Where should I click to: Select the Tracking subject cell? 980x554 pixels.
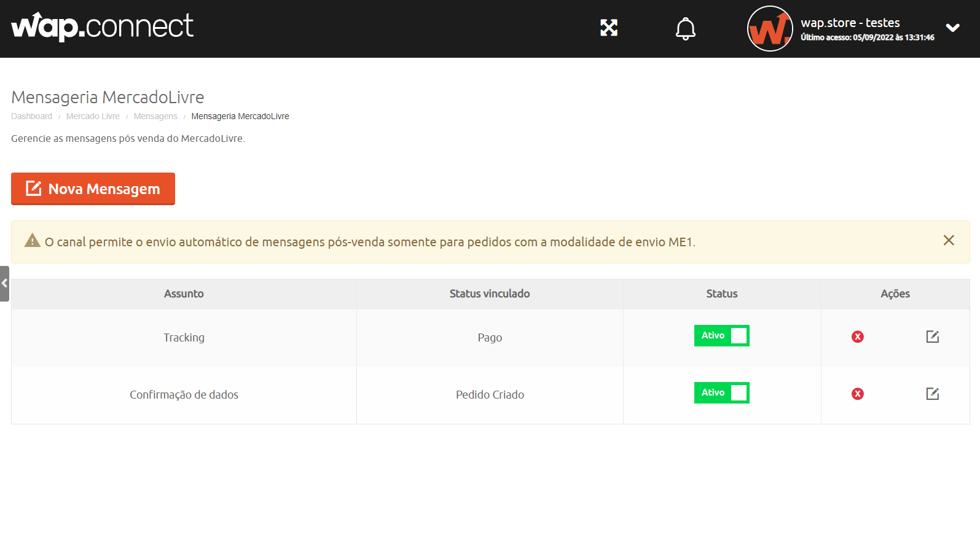point(184,338)
